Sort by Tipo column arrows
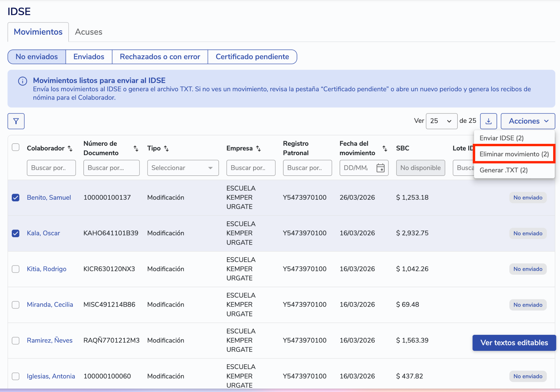 166,148
